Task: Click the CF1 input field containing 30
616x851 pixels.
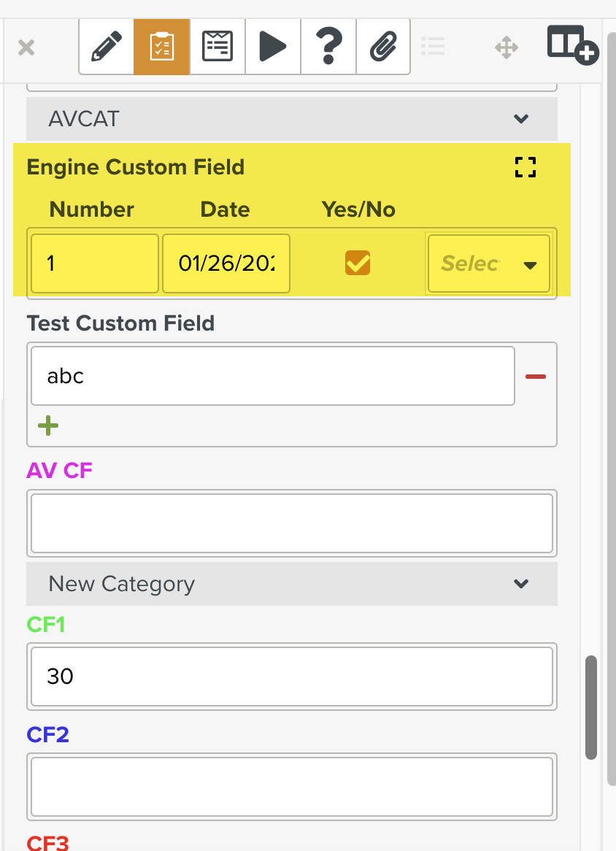Action: 291,676
